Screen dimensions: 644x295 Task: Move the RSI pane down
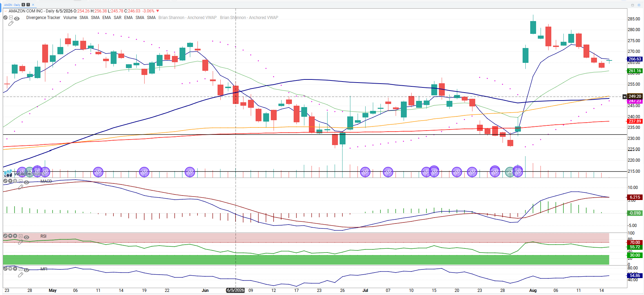tap(10, 236)
